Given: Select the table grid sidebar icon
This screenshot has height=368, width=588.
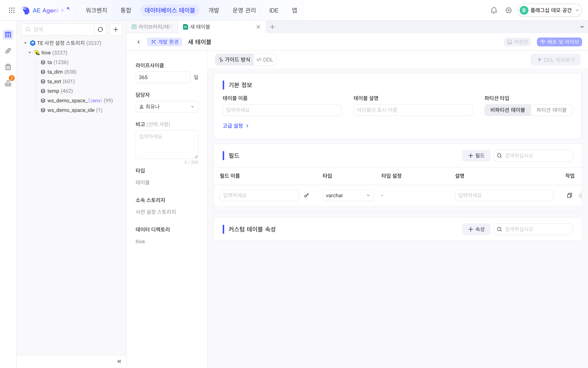Looking at the screenshot, I should click(x=8, y=35).
